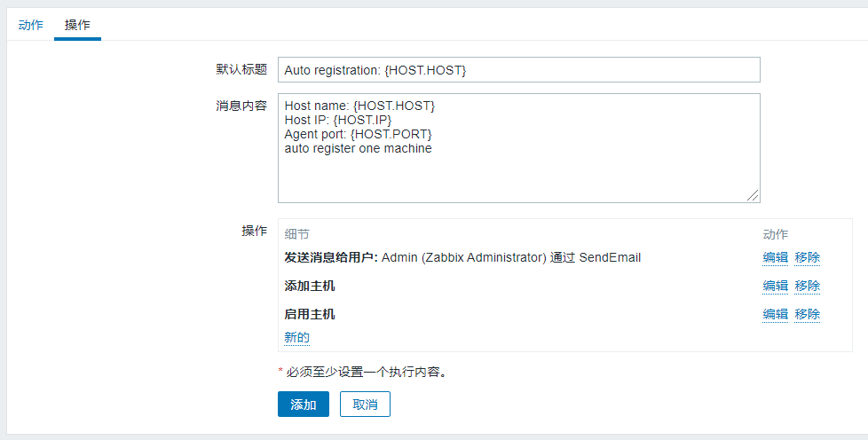Click the 消息内容 field label
Screen dimensions: 868x440
[241, 106]
